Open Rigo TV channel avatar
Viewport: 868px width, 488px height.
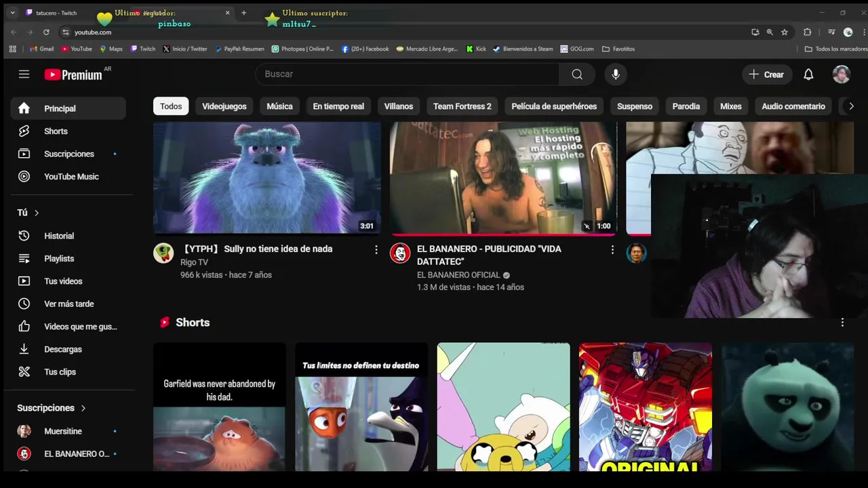(163, 253)
